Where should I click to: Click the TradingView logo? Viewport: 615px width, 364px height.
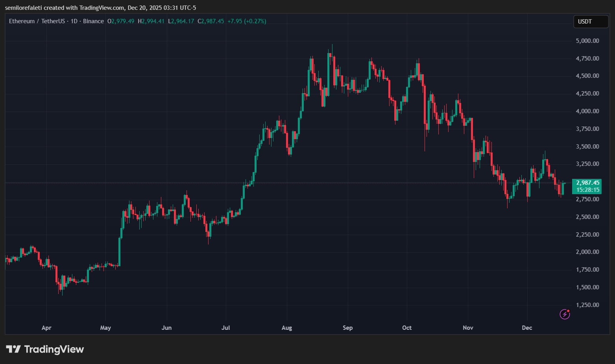pyautogui.click(x=44, y=349)
